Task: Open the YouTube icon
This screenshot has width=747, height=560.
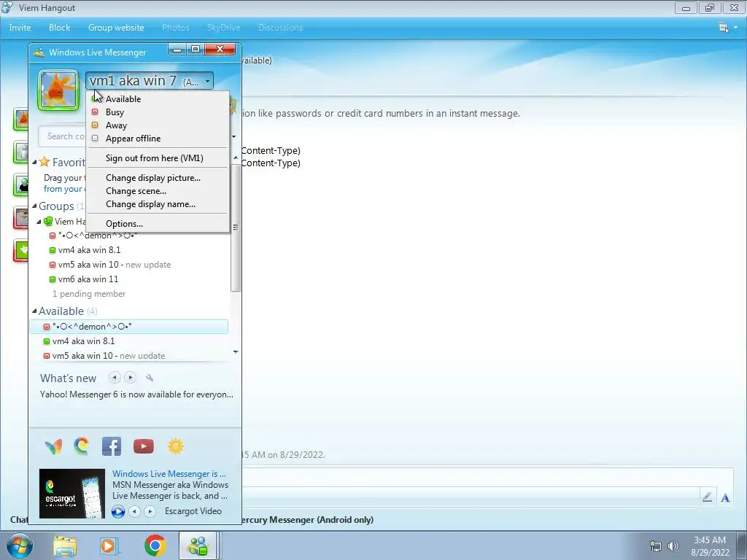Action: (x=144, y=446)
